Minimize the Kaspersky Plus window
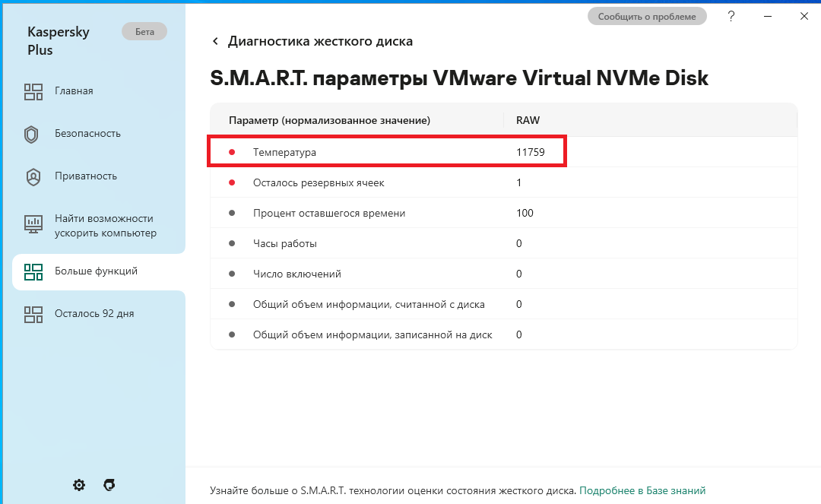The width and height of the screenshot is (821, 504). (768, 16)
